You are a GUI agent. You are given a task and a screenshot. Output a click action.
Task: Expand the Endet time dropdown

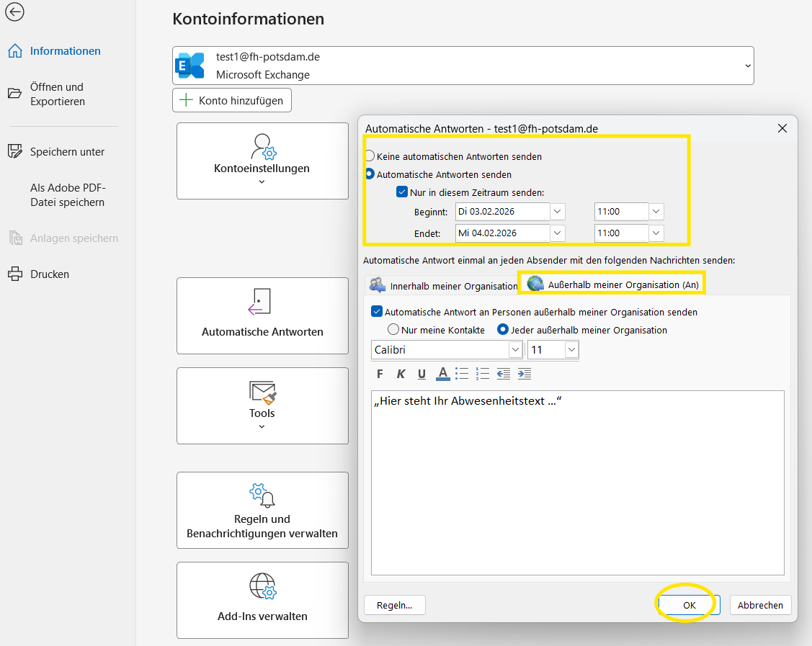(x=656, y=233)
